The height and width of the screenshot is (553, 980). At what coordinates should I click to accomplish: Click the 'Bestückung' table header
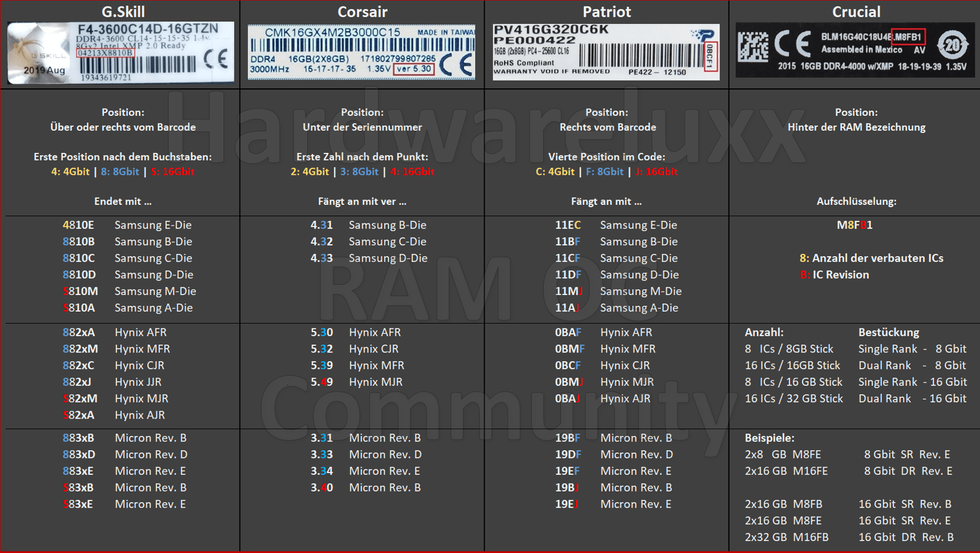coord(889,332)
